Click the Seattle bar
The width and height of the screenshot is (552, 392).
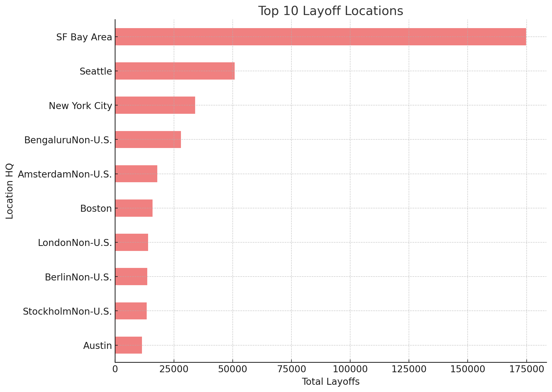175,71
